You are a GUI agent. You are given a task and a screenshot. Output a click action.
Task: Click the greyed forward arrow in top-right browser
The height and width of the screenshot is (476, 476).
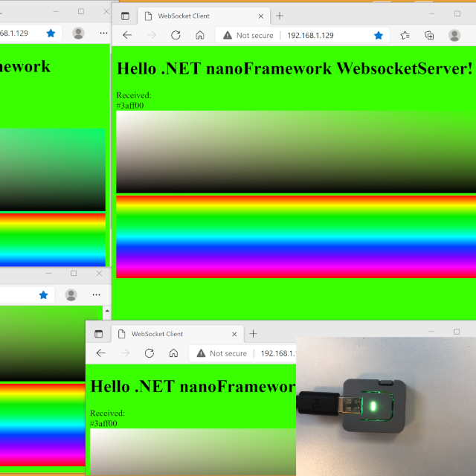point(151,35)
